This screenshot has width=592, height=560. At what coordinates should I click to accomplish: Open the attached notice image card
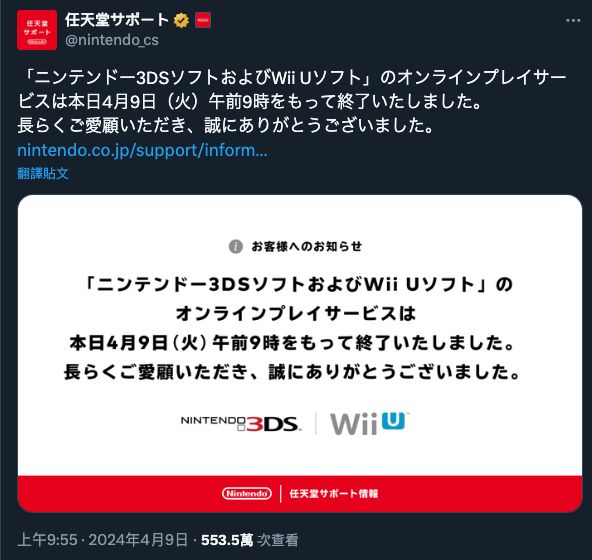coord(300,353)
